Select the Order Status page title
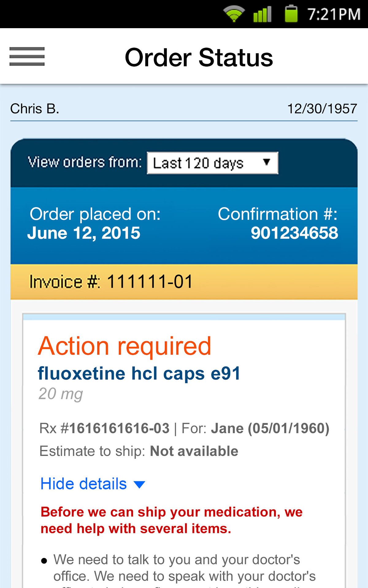Viewport: 368px width, 588px height. [199, 57]
